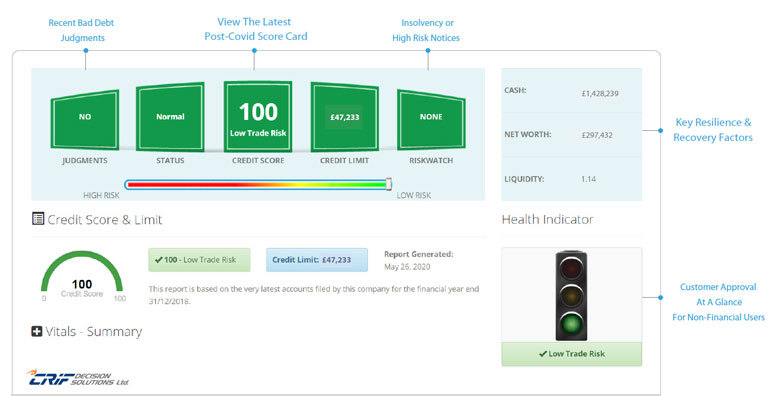Click the traffic light health indicator
The image size is (780, 396).
[571, 296]
